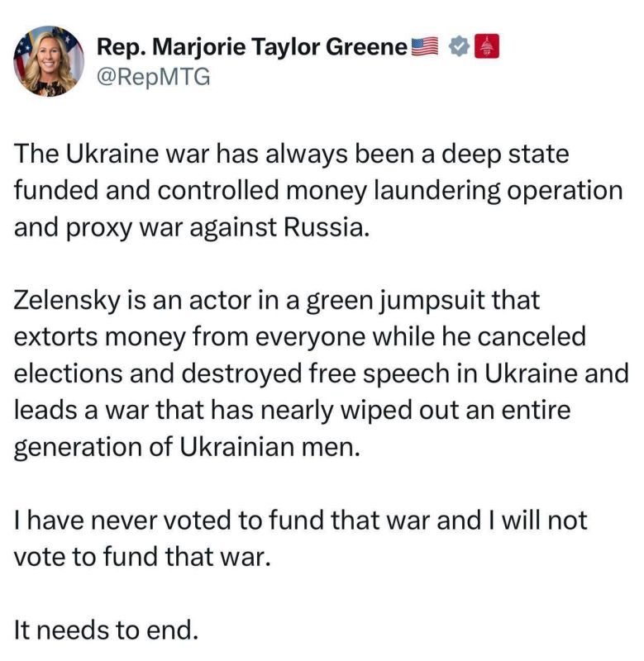Click the American flag emoji beside name
644x661 pixels.
point(425,46)
